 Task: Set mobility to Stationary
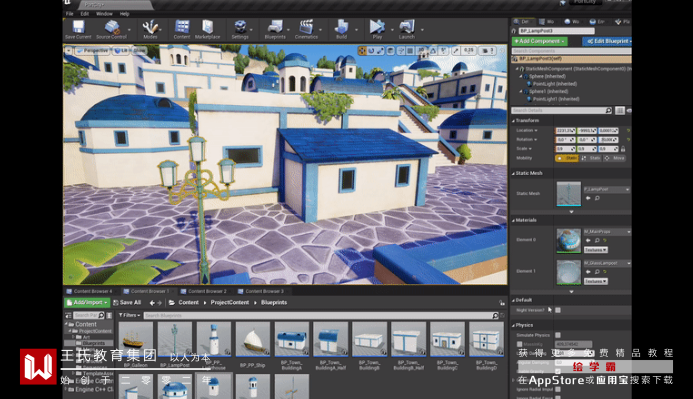[x=591, y=158]
